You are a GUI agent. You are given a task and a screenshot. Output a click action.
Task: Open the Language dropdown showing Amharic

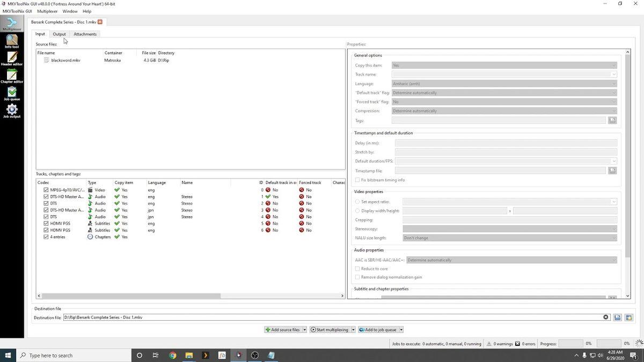(613, 84)
